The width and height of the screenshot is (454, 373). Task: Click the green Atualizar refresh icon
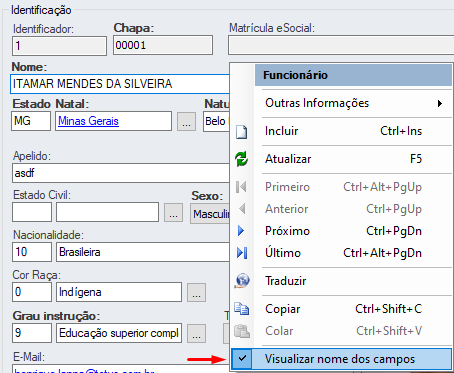point(242,159)
